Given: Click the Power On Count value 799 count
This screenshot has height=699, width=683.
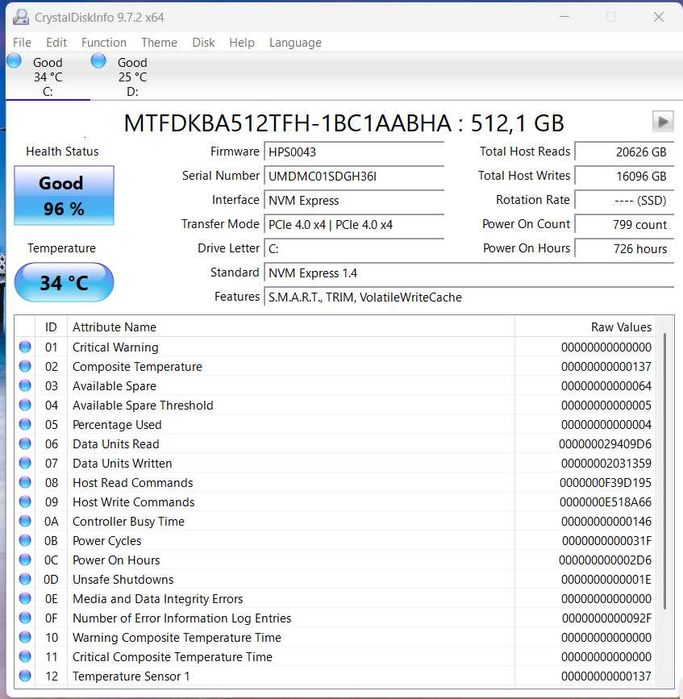Looking at the screenshot, I should tap(624, 224).
